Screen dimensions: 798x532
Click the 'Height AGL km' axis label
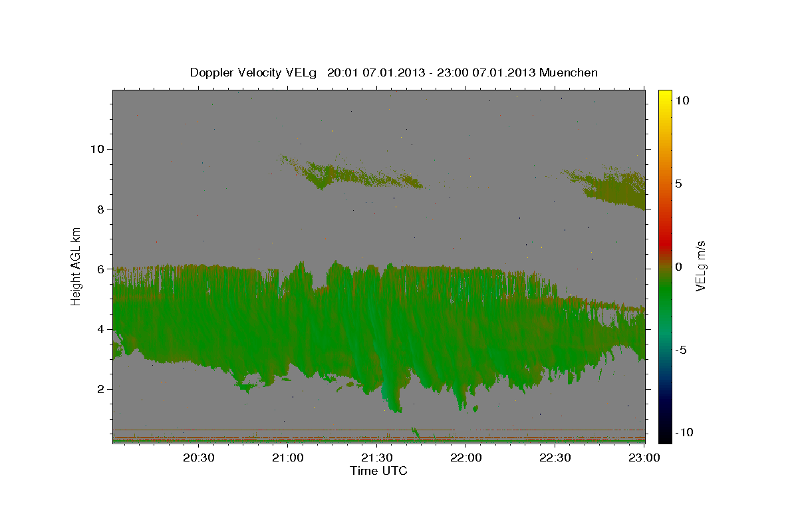click(x=76, y=266)
